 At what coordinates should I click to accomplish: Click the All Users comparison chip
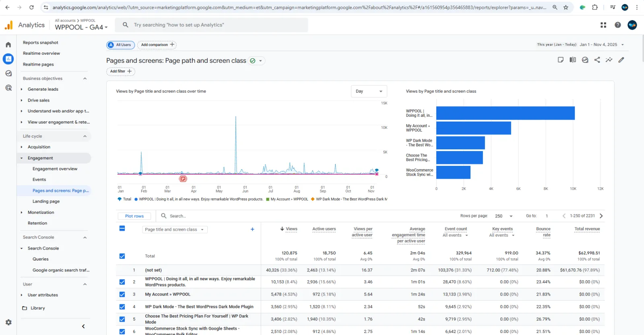tap(120, 45)
